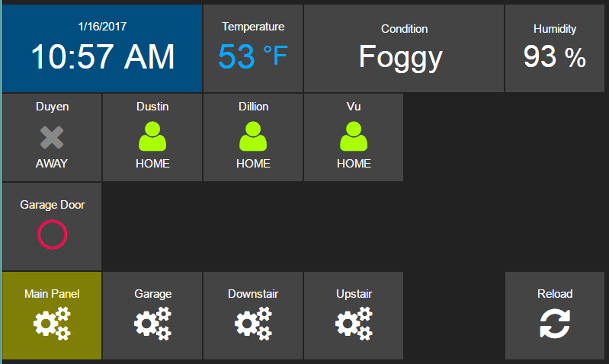Toggle Duyen's AWAY presence status
This screenshot has height=364, width=609.
coord(52,163)
